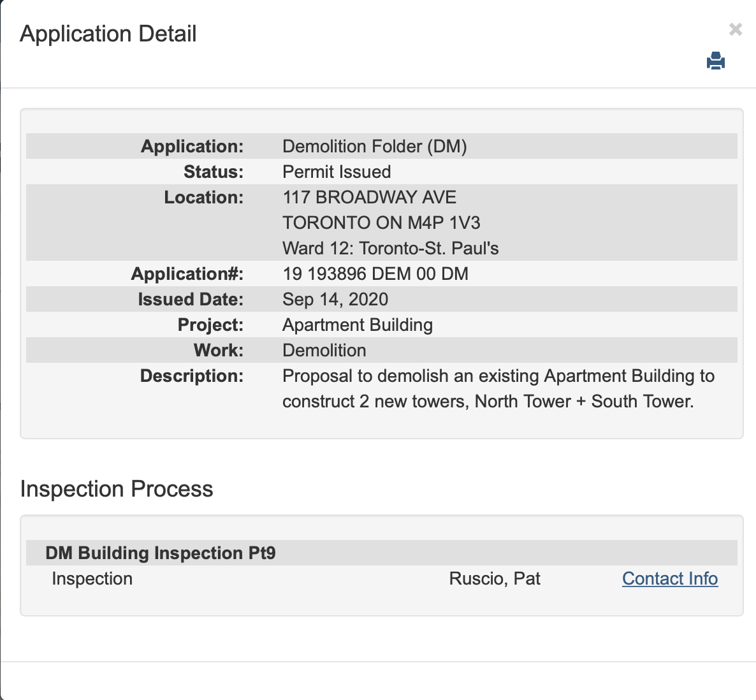
Task: Click the Apartment Building project value
Action: click(358, 324)
